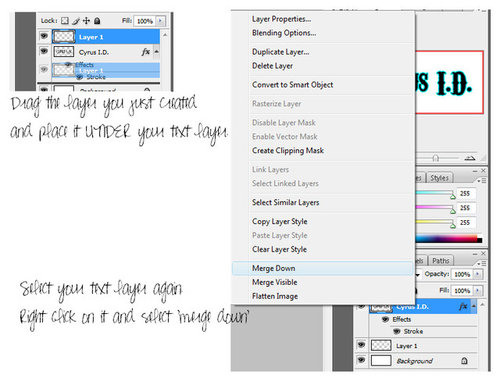Image resolution: width=500 pixels, height=380 pixels.
Task: Collapse Cyrus I.D. effects arrow in left panel
Action: (x=156, y=52)
